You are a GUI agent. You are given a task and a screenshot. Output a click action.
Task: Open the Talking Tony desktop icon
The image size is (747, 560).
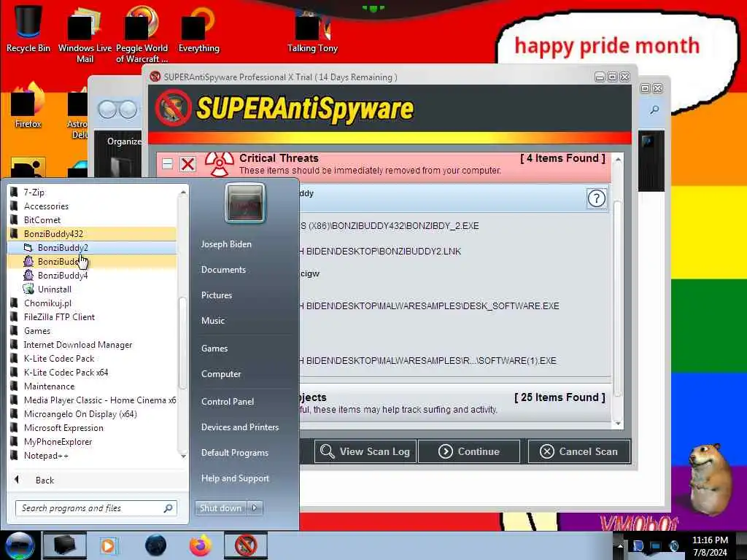click(x=312, y=31)
